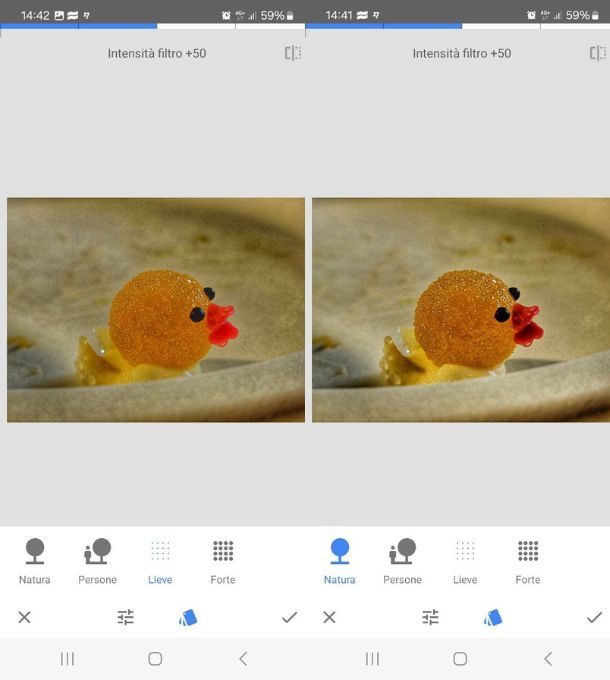Choose Persone preset in the 14:42 screen
Screen dimensions: 610x680
[97, 560]
